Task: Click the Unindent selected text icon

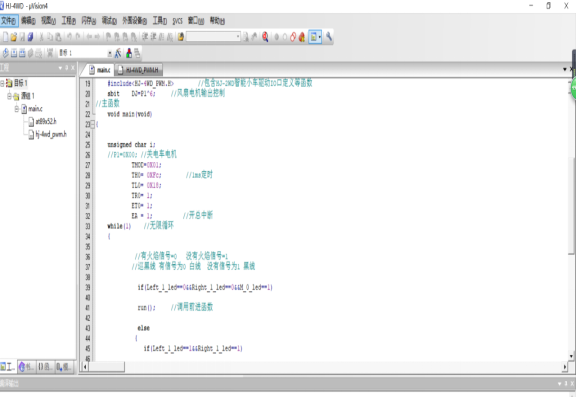Action: [x=153, y=37]
